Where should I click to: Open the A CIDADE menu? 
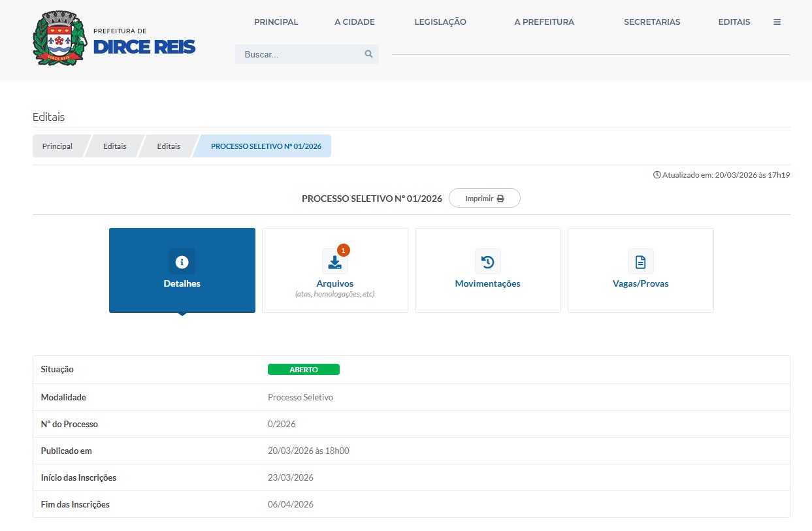click(x=355, y=22)
